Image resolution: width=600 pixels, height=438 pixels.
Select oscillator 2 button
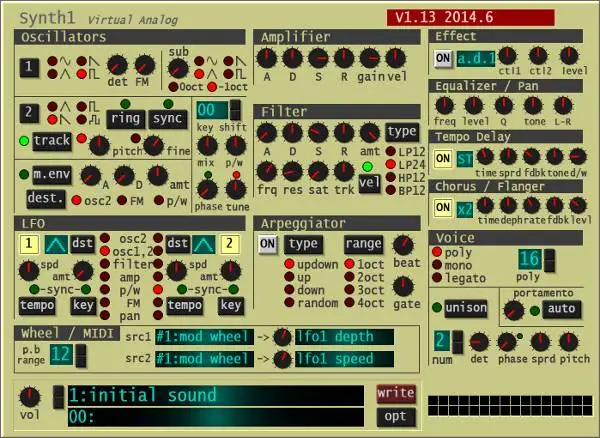point(29,112)
